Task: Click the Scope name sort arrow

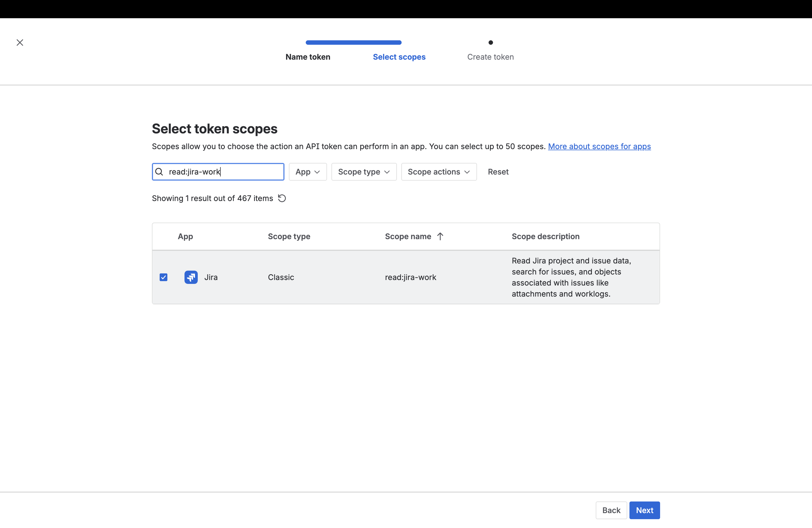Action: (x=440, y=236)
